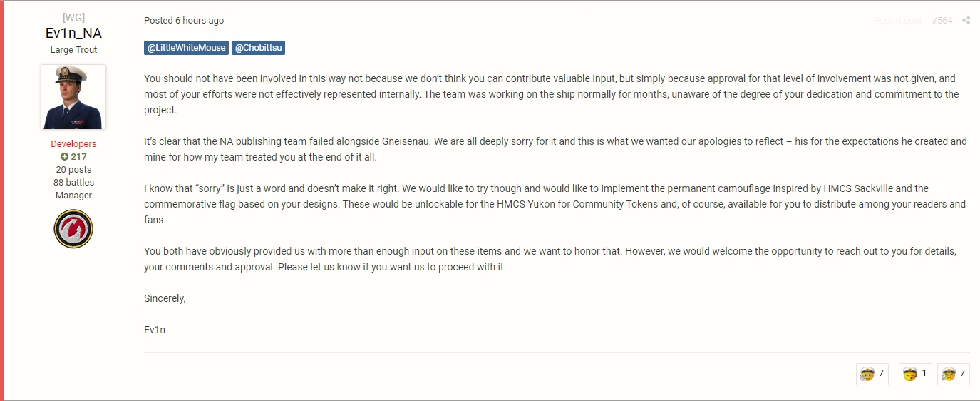Open Ev1n_NA's avatar picture
The image size is (980, 401).
(x=73, y=97)
